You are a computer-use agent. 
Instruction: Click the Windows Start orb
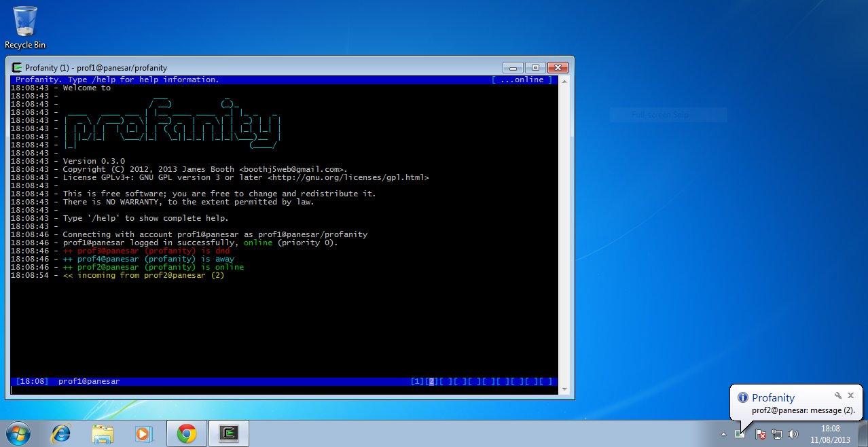18,433
